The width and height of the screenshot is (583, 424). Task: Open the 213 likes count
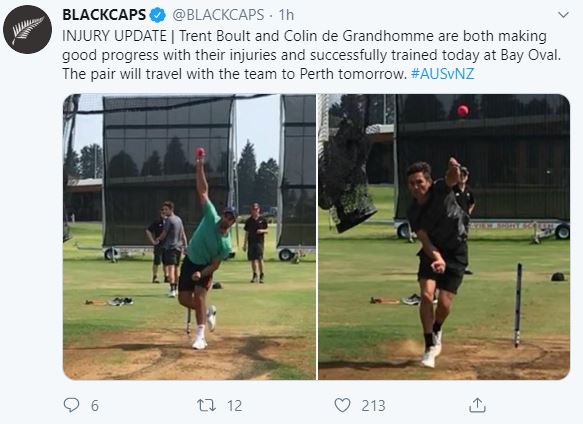373,406
